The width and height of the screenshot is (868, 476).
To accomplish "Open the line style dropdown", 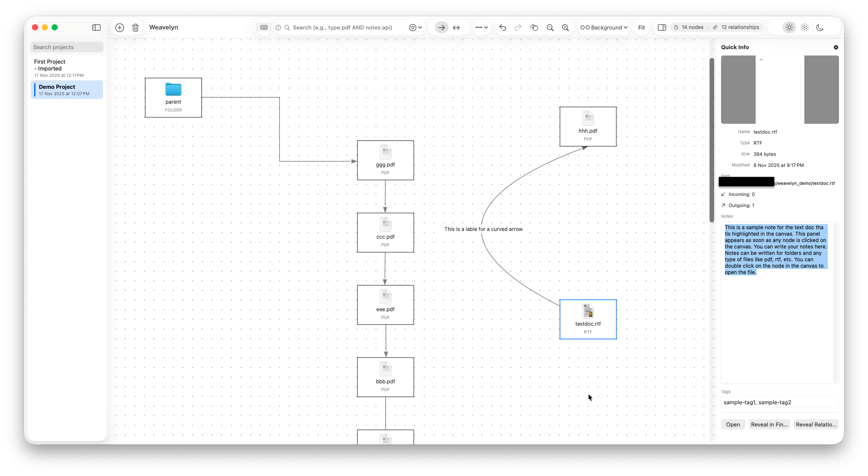I will click(x=481, y=27).
